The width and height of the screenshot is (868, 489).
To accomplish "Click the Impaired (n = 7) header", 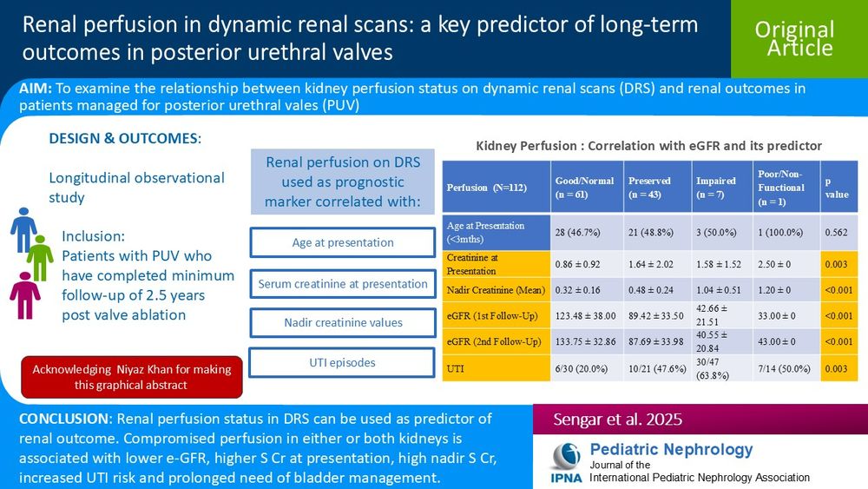I will [722, 188].
